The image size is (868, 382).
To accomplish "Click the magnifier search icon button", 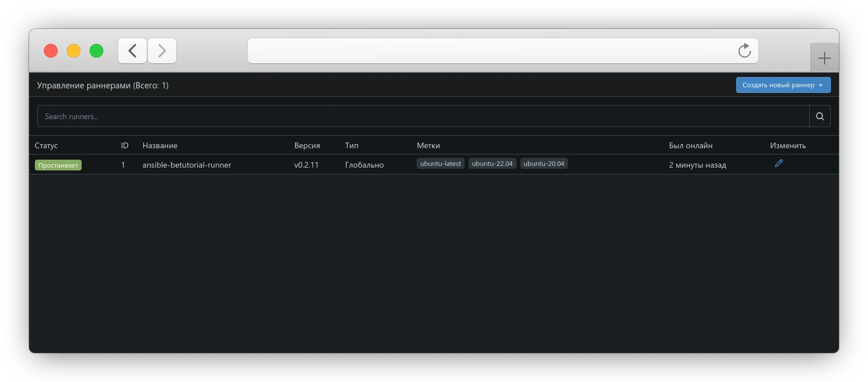I will (819, 116).
